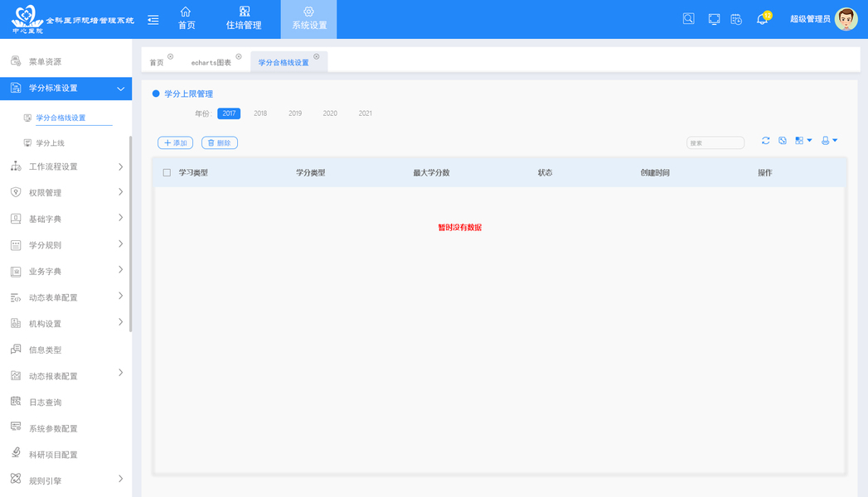This screenshot has height=497, width=868.
Task: Open the calendar schedule icon in header
Action: [736, 19]
